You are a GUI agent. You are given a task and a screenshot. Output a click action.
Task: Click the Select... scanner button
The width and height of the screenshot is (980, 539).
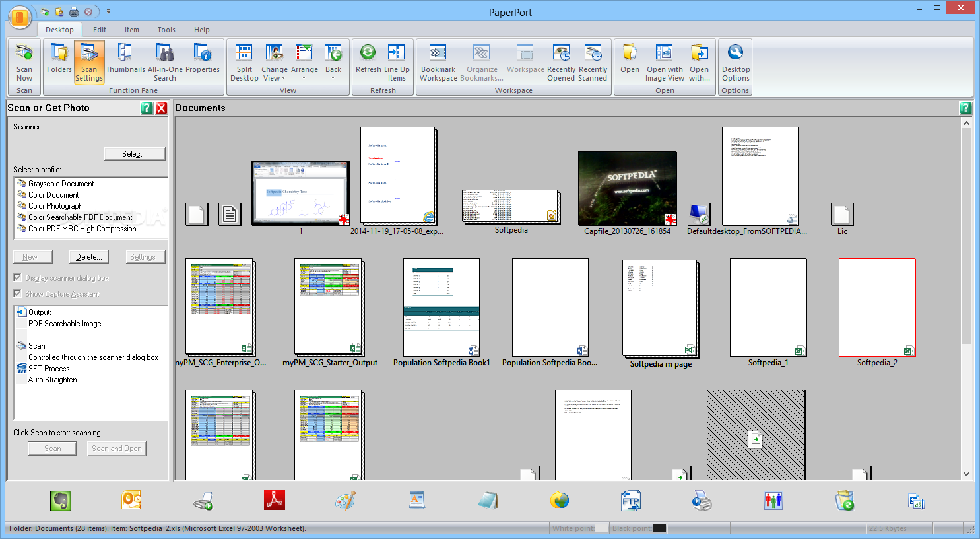[135, 154]
